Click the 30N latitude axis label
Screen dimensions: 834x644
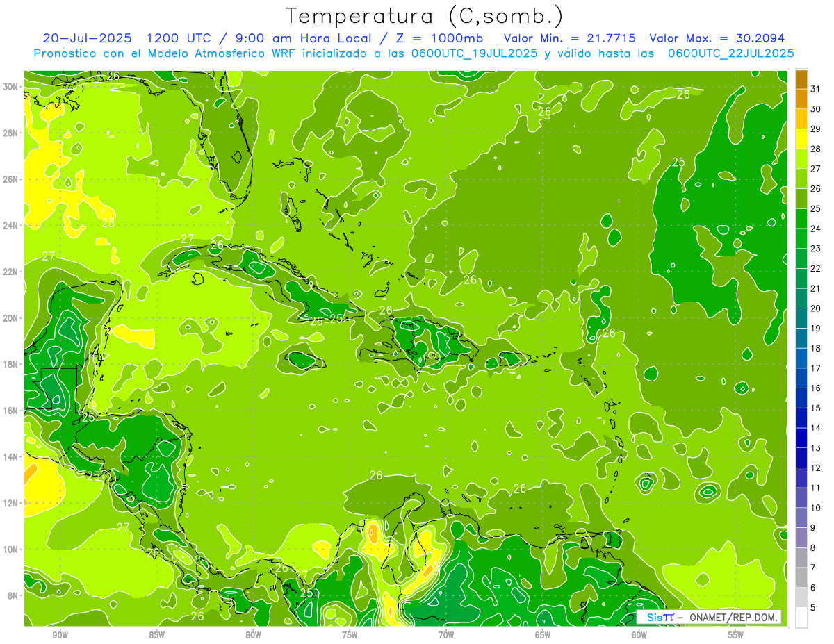12,87
